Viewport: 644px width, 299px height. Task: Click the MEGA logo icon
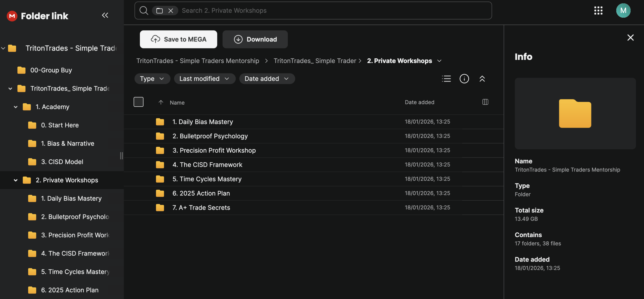point(12,16)
